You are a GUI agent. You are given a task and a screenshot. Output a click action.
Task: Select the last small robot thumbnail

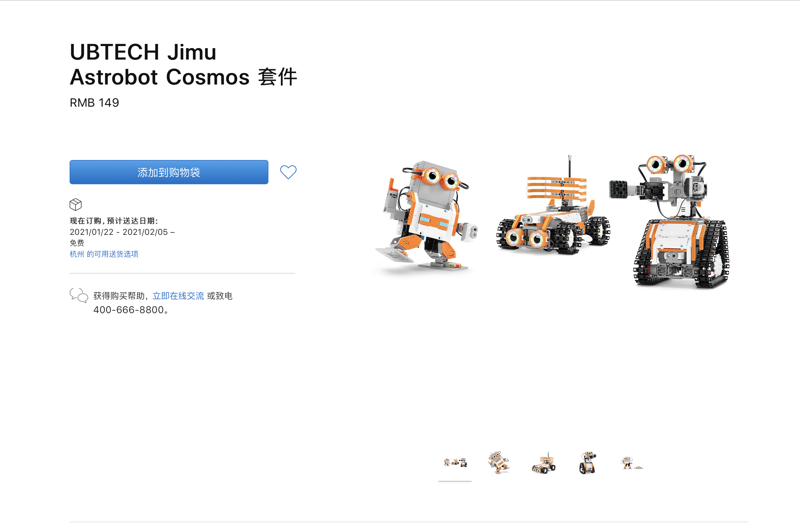point(632,463)
